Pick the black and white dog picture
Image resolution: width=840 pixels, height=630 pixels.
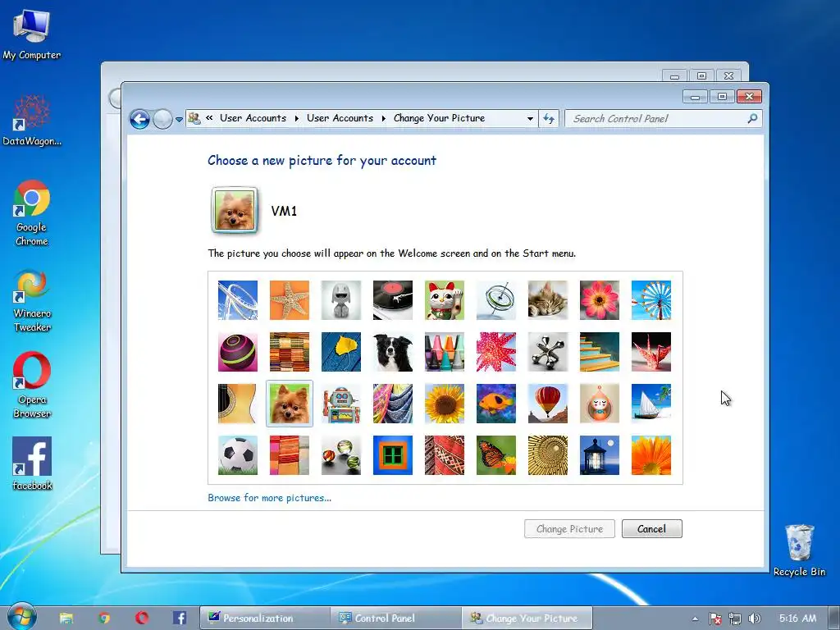click(x=393, y=352)
